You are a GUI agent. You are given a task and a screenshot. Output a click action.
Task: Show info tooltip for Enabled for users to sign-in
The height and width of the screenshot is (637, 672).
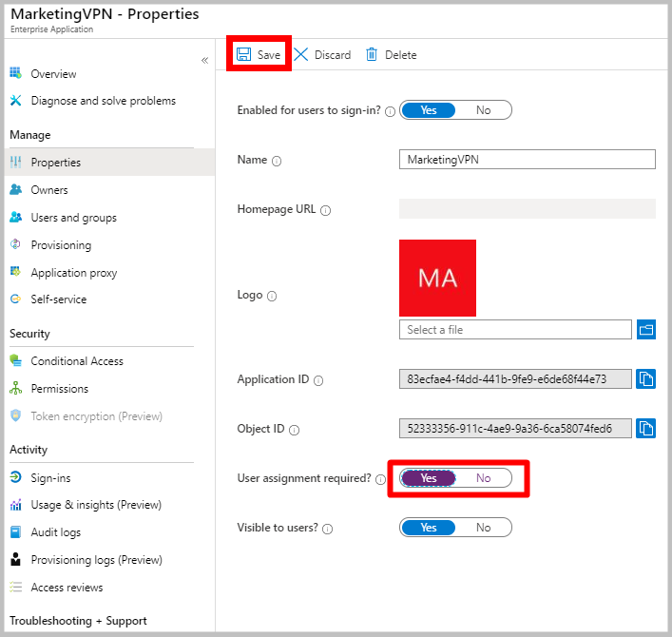click(390, 111)
